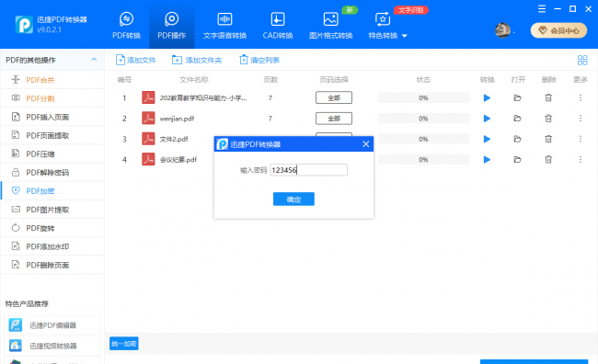Select the wenjian.pdf file name

point(177,119)
